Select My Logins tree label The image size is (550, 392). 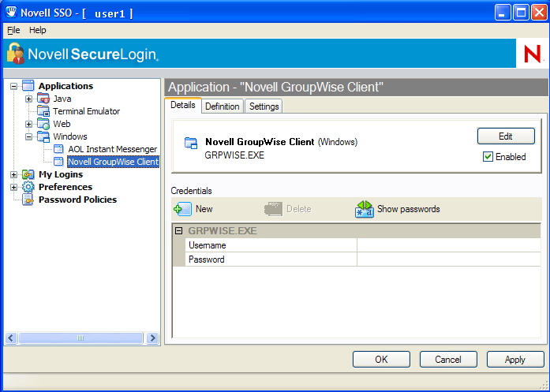[x=61, y=174]
